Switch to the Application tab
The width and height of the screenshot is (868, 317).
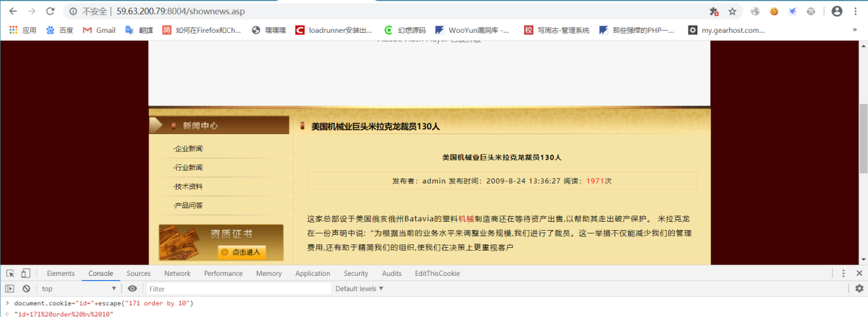[312, 273]
